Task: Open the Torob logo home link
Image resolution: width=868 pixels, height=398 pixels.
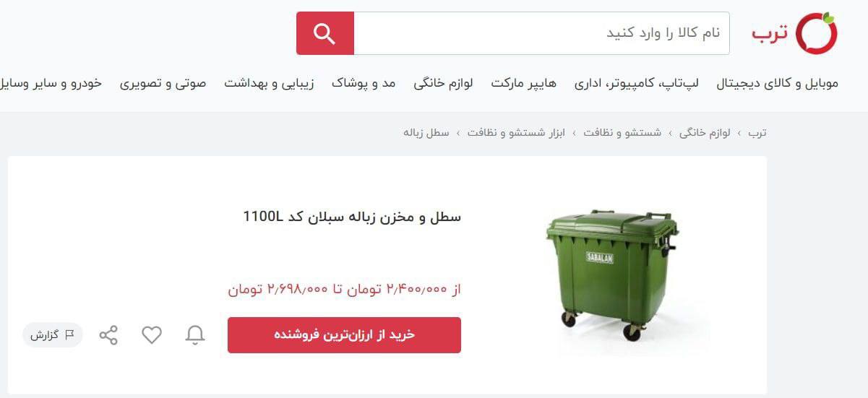Action: tap(794, 33)
